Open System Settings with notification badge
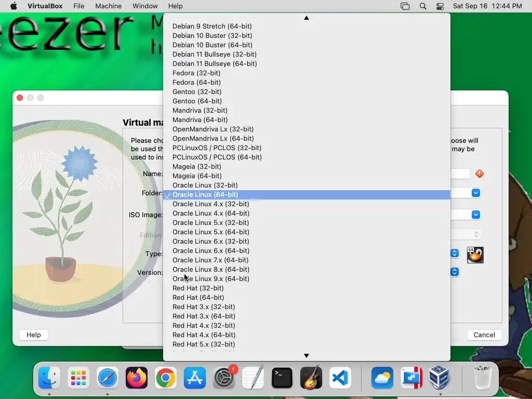 click(x=224, y=378)
